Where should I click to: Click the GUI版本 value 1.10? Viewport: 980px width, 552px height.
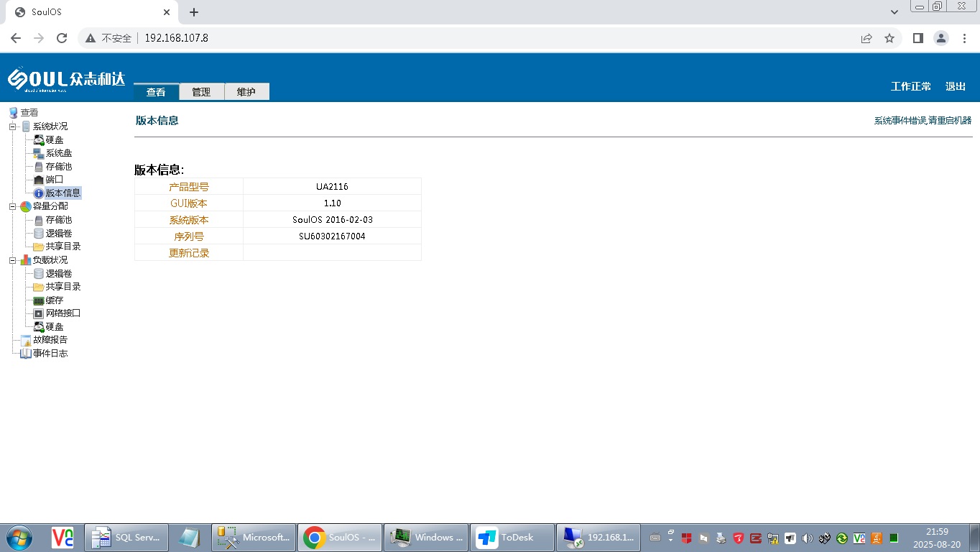coord(332,203)
